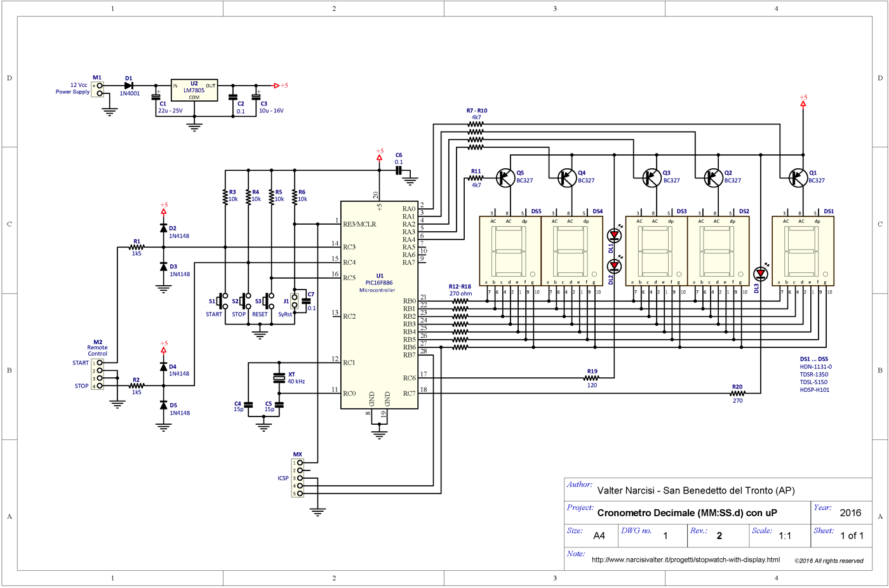Image resolution: width=889 pixels, height=588 pixels.
Task: Select the 'SyRst' jumper label
Action: pyautogui.click(x=285, y=314)
